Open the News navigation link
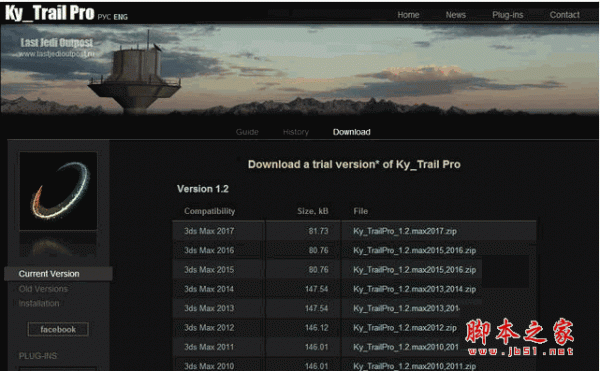The image size is (600, 371). (x=455, y=15)
